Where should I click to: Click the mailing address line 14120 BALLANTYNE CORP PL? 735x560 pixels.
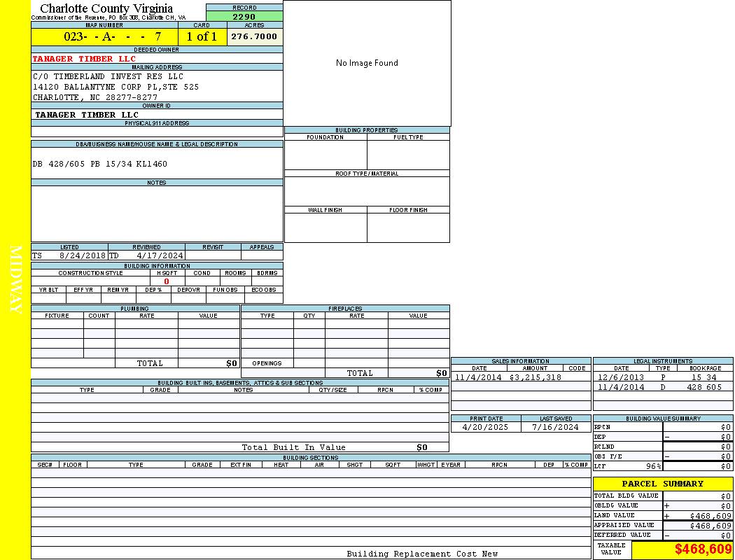tap(115, 87)
